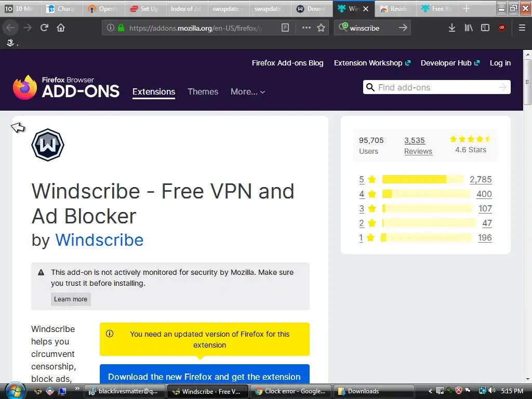Click the green secure connection padlock
The width and height of the screenshot is (532, 399).
click(121, 28)
